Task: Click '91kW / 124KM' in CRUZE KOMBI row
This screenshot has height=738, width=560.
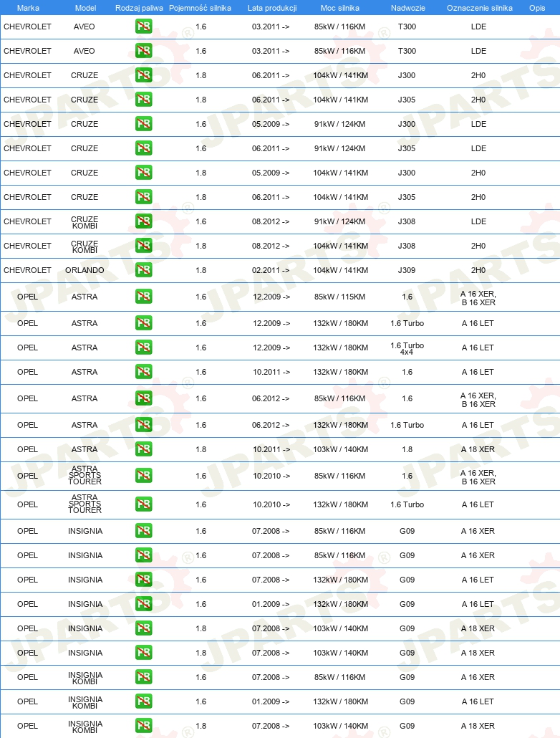Action: click(339, 221)
